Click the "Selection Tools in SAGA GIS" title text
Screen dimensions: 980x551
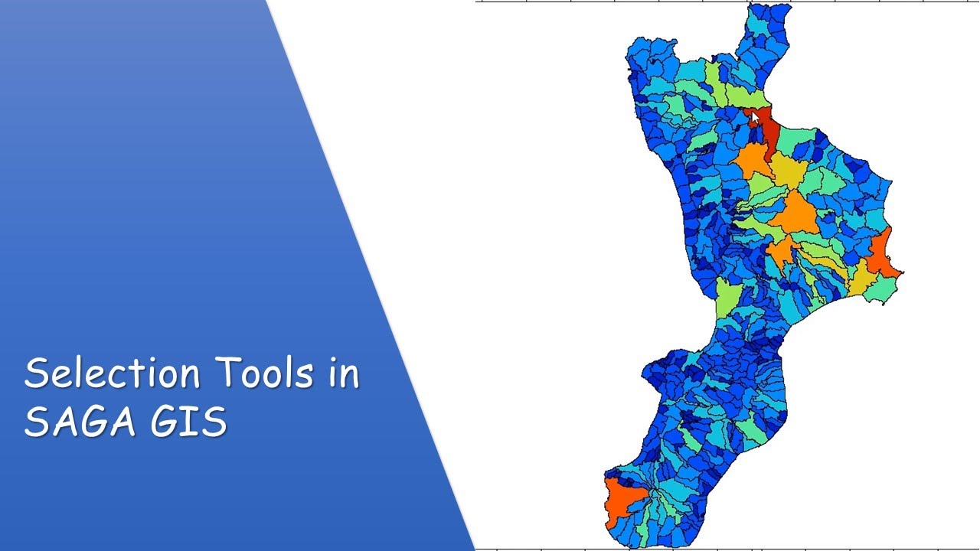(192, 396)
